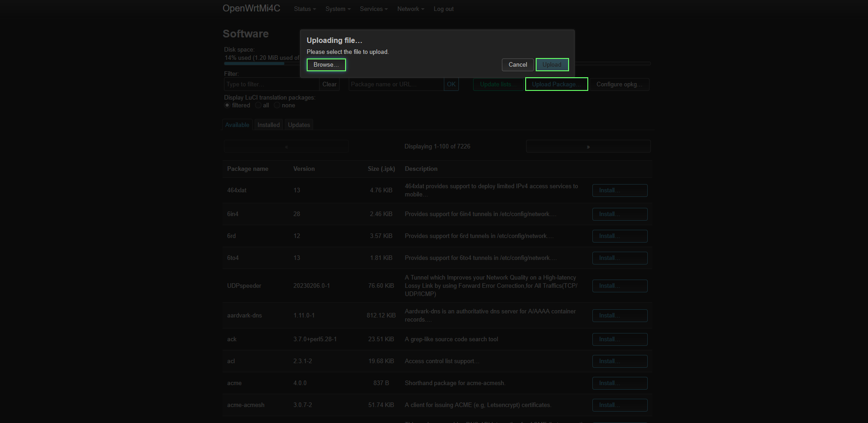Install the 6in4 package

pyautogui.click(x=620, y=214)
